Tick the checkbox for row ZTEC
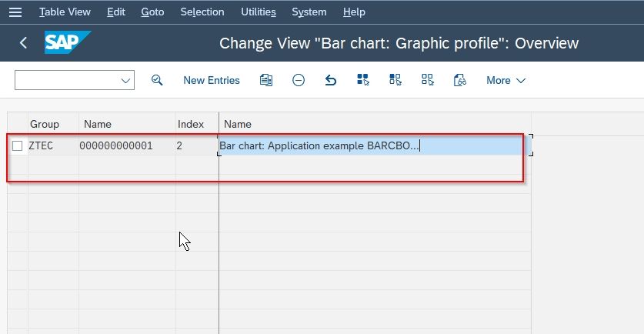644x334 pixels. [17, 146]
